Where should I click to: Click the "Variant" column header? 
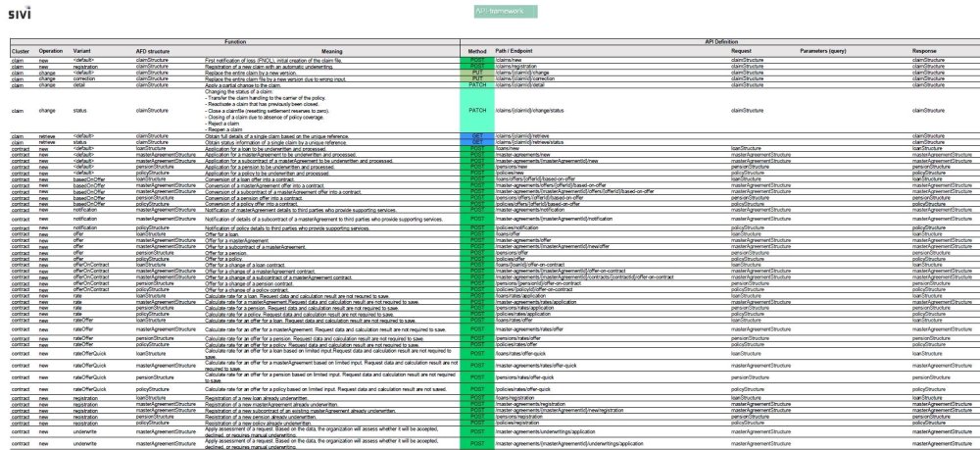point(82,51)
